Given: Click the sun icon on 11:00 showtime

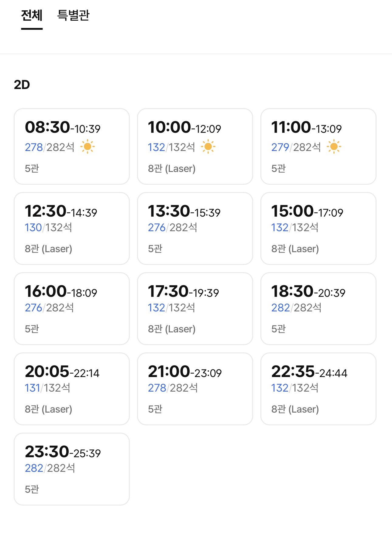Looking at the screenshot, I should [334, 147].
